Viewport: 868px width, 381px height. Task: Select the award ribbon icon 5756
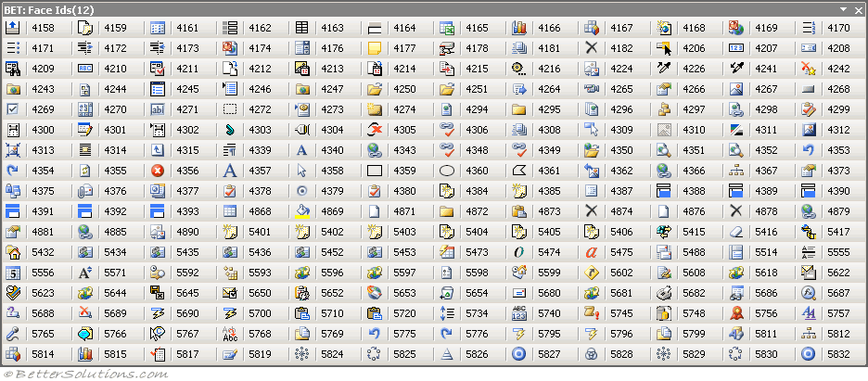(735, 313)
